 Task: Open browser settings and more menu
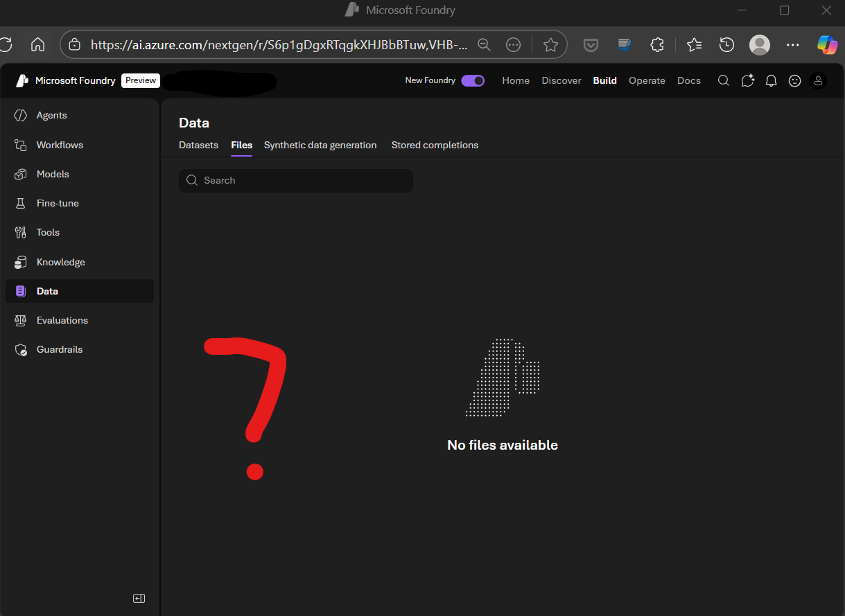pyautogui.click(x=793, y=45)
